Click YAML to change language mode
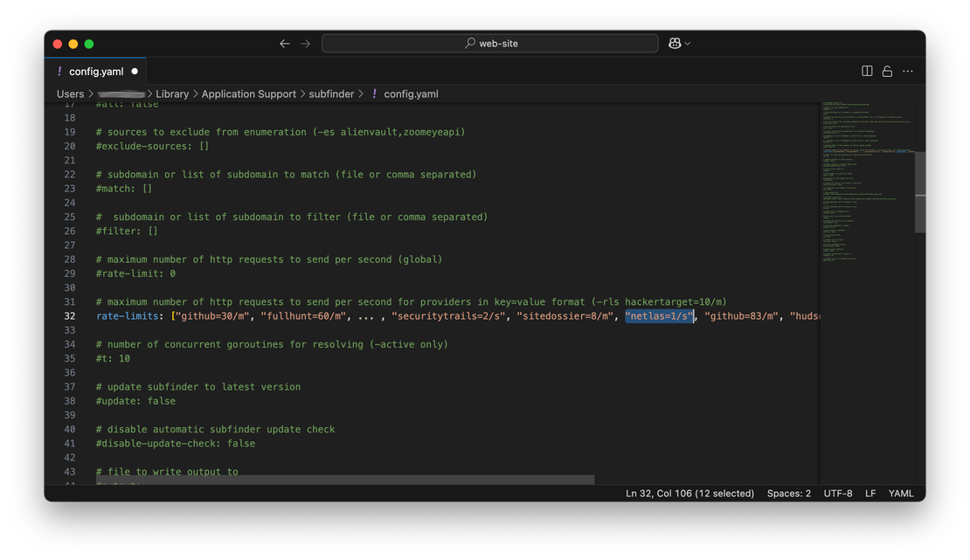This screenshot has width=970, height=560. 901,493
